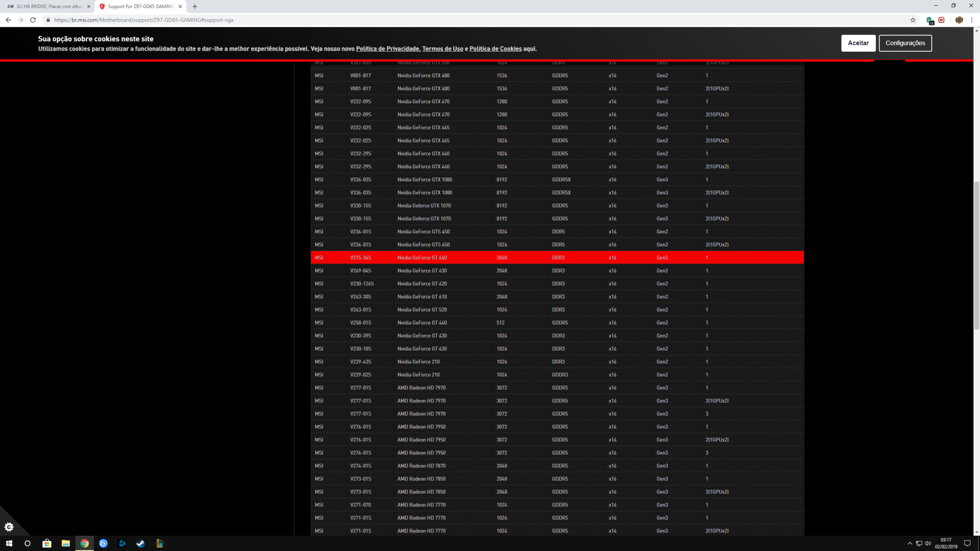This screenshot has width=980, height=551.
Task: Open the Política de Cookies link
Action: 495,49
